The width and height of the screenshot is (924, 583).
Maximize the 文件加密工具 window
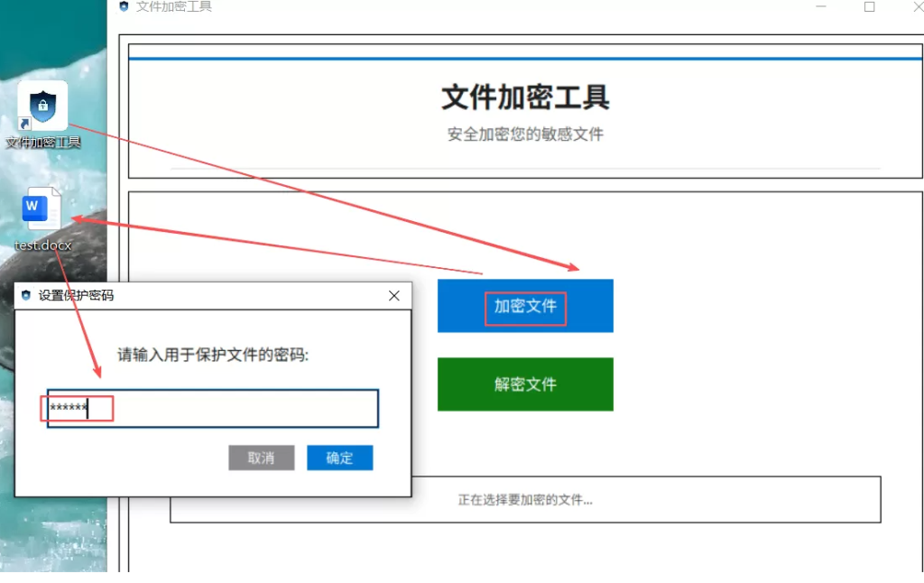[869, 6]
